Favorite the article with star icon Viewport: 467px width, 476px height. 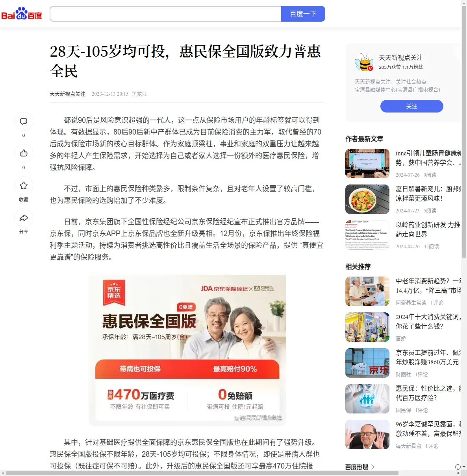tap(24, 186)
